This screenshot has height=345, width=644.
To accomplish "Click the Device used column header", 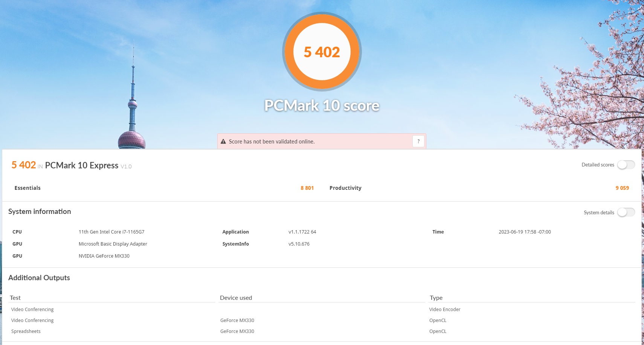I will pos(236,298).
